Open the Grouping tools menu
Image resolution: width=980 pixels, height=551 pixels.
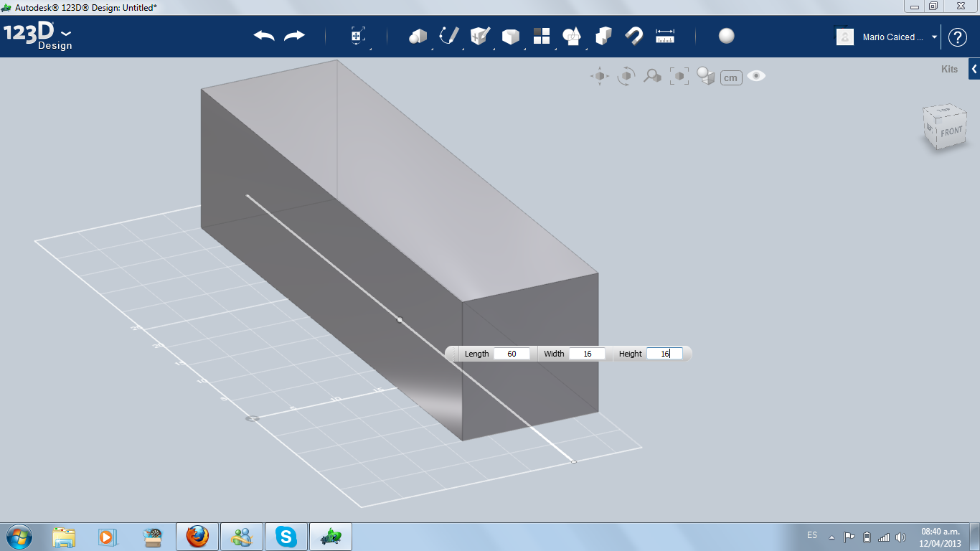click(572, 36)
